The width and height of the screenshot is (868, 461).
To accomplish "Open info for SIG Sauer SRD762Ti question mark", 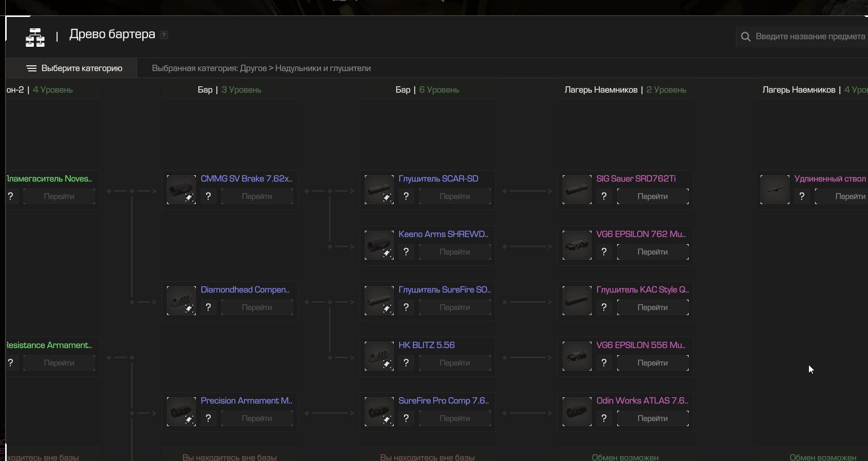I will 604,196.
